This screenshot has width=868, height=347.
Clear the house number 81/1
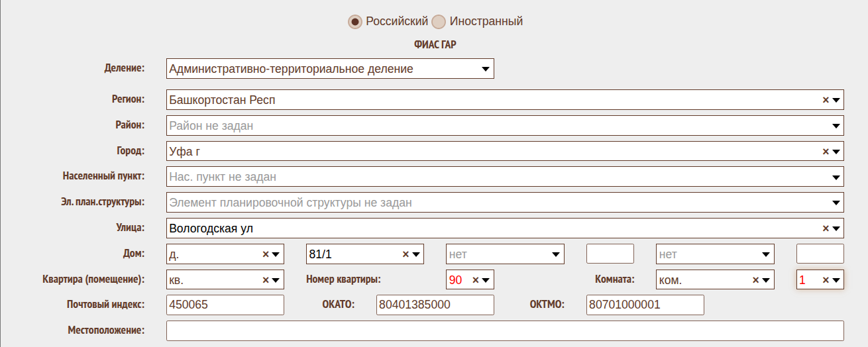(406, 254)
